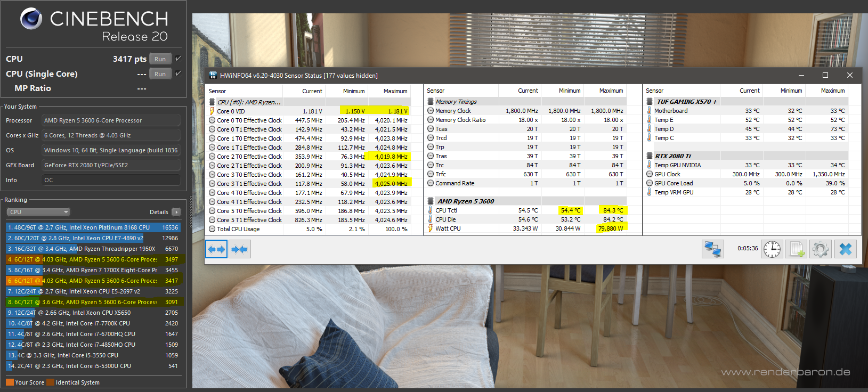Run the CPU multi-core benchmark
This screenshot has width=868, height=392.
pyautogui.click(x=160, y=59)
